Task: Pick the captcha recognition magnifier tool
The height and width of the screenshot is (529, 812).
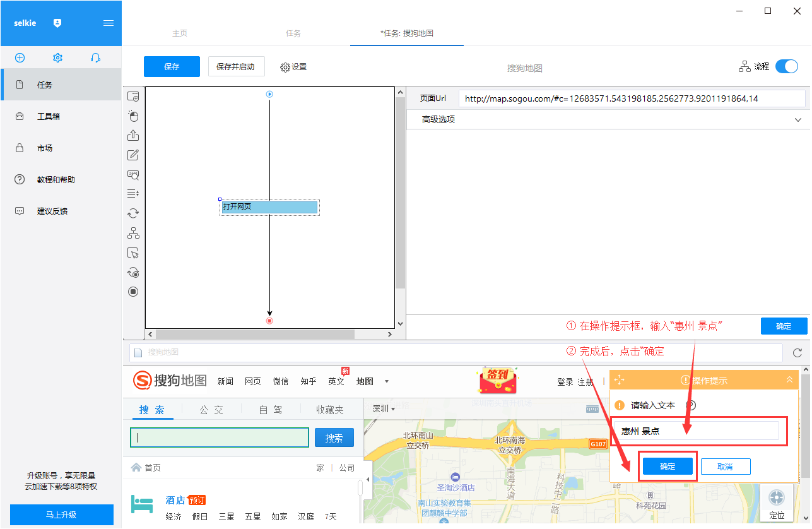Action: 133,175
